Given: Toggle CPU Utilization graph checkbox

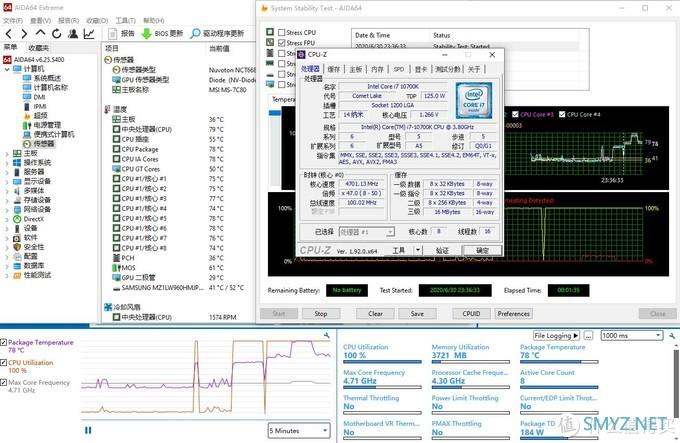Looking at the screenshot, I should click(x=4, y=362).
